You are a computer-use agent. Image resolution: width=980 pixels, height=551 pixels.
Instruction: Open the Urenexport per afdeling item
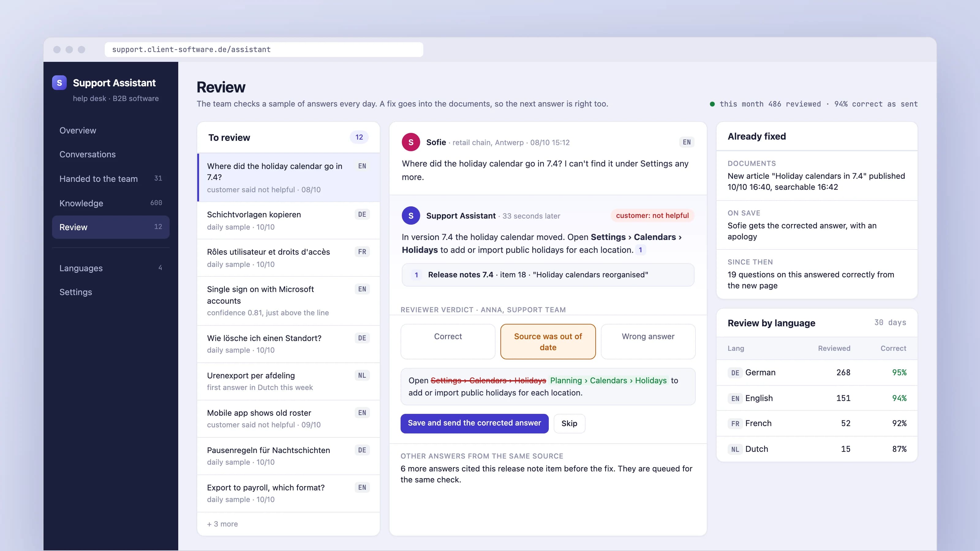pyautogui.click(x=288, y=381)
